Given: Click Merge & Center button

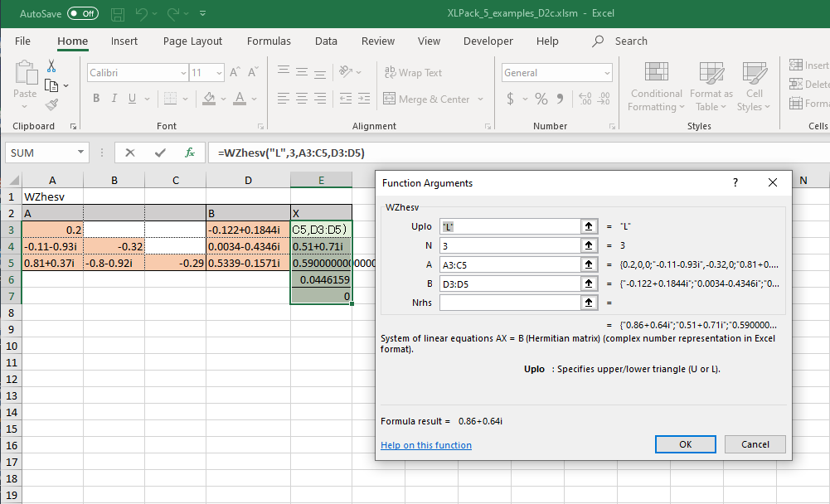Looking at the screenshot, I should tap(427, 99).
